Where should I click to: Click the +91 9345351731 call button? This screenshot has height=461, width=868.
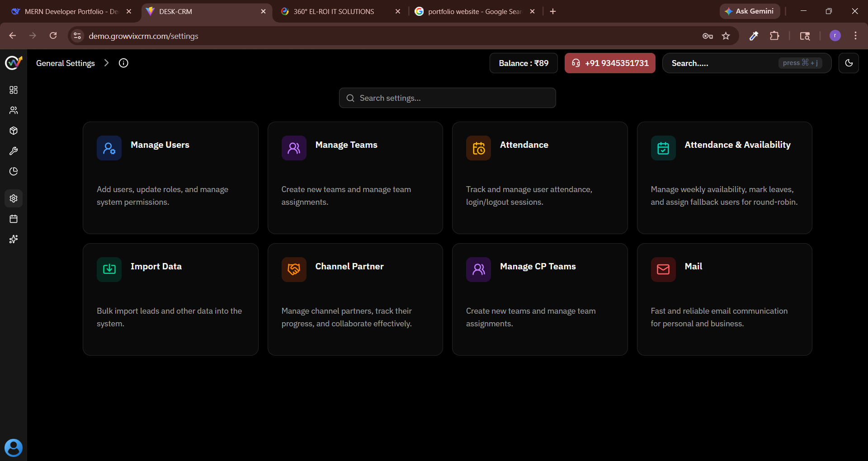(x=610, y=63)
